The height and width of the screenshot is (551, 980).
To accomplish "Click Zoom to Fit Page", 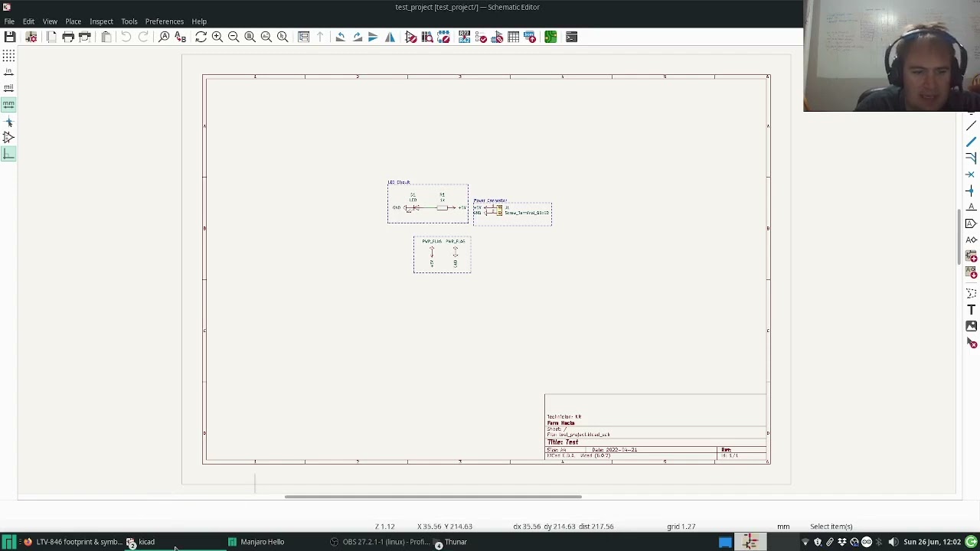I will pyautogui.click(x=250, y=37).
